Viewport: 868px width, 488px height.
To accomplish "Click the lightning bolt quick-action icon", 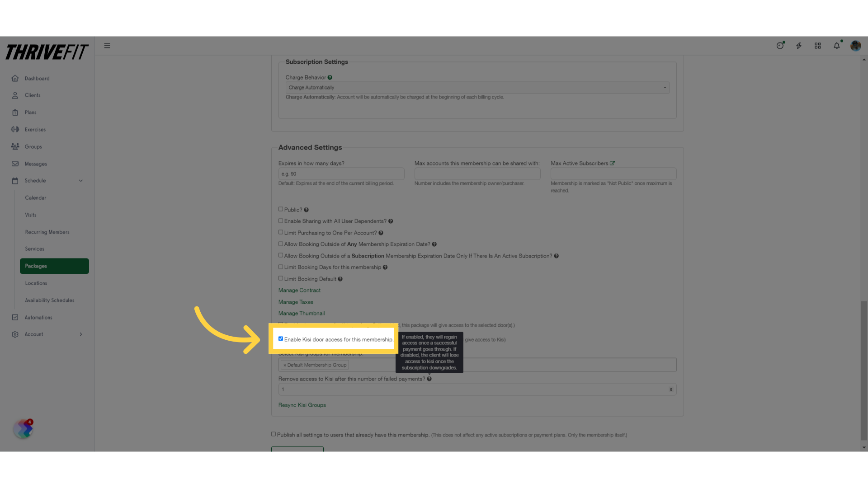I will click(799, 45).
